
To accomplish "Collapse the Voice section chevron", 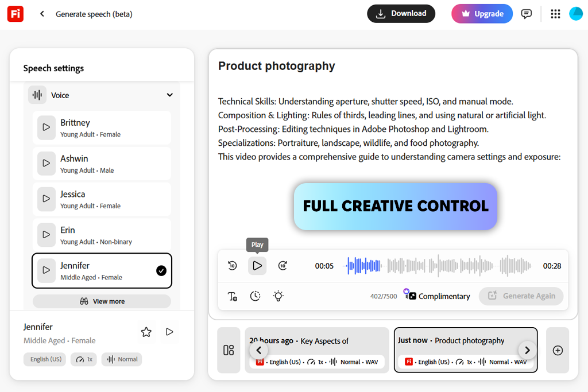I will 169,95.
